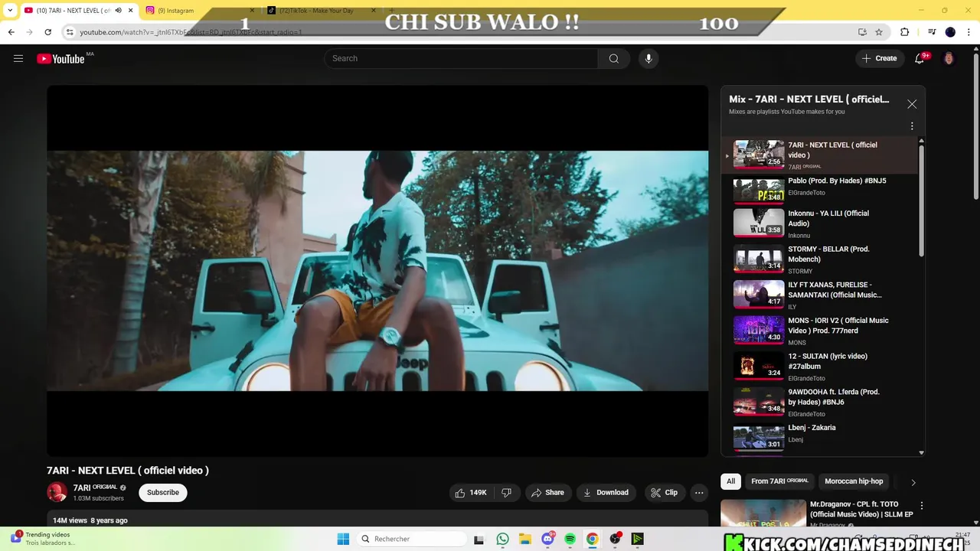The image size is (980, 551).
Task: Bookmark this page with the star icon
Action: (x=879, y=32)
